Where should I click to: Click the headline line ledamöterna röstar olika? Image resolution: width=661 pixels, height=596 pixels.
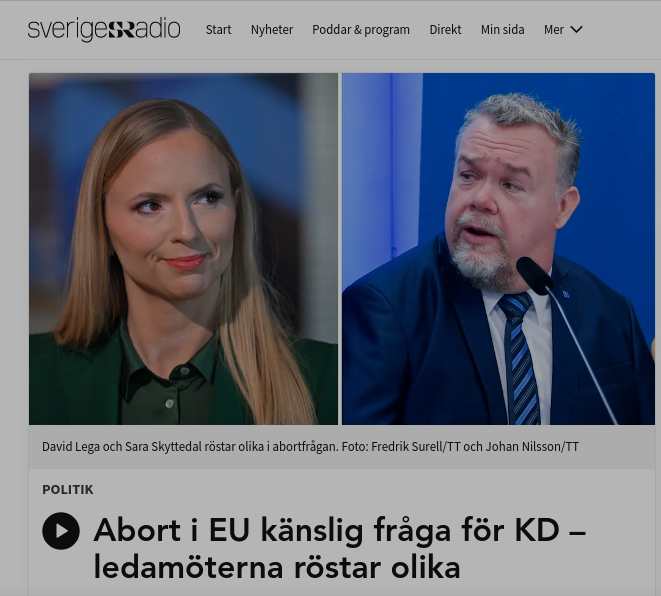point(277,567)
